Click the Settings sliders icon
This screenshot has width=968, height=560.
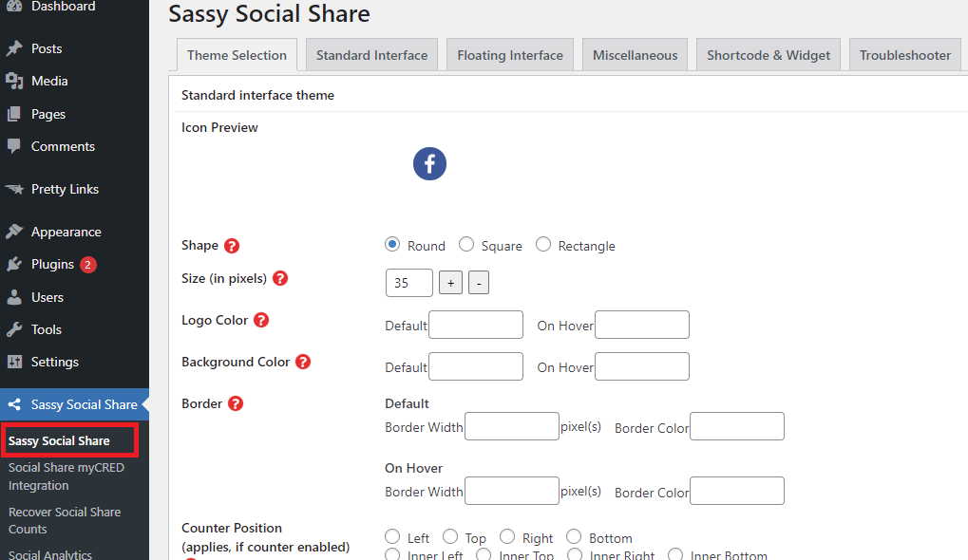13,362
